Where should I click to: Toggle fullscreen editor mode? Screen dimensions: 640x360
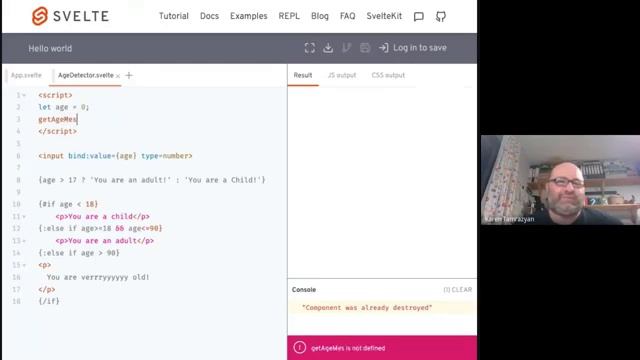pos(310,48)
